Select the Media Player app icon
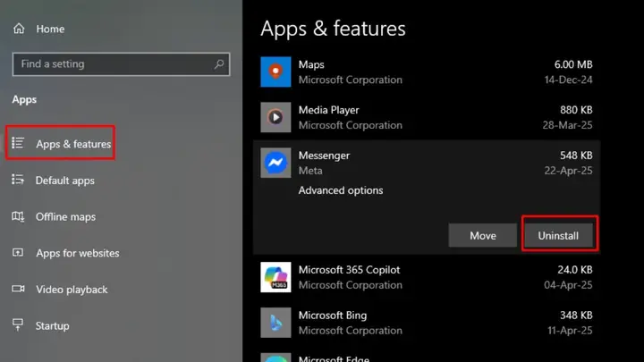This screenshot has width=644, height=362. (275, 117)
